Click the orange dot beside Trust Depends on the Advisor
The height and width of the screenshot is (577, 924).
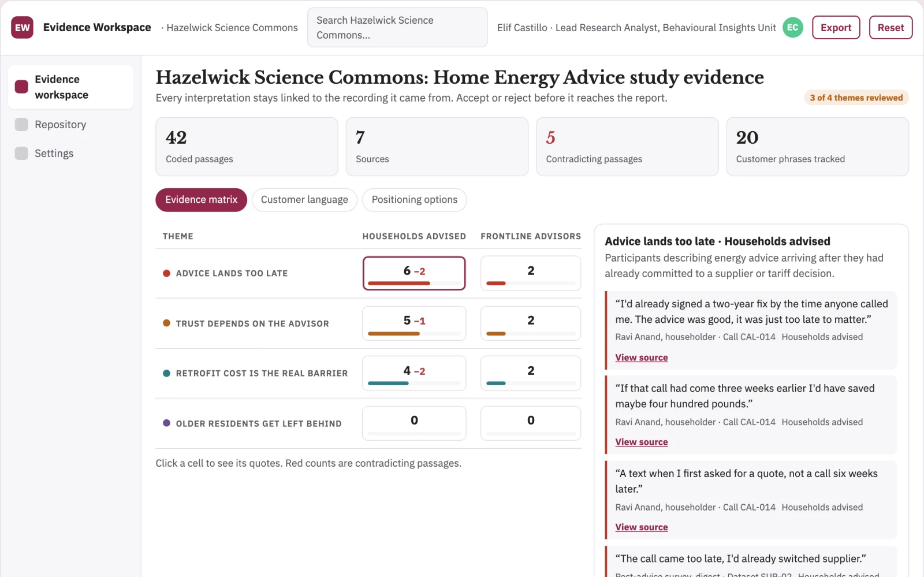coord(166,323)
